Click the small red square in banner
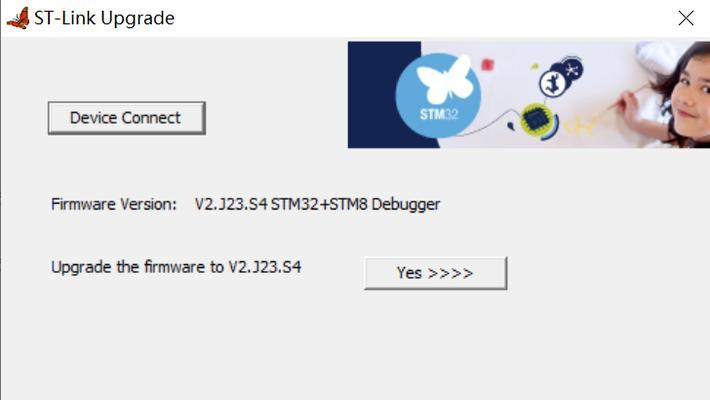The width and height of the screenshot is (710, 400). coord(487,65)
